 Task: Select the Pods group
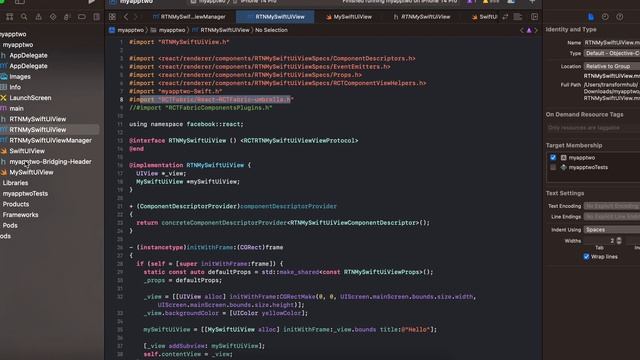pyautogui.click(x=10, y=225)
